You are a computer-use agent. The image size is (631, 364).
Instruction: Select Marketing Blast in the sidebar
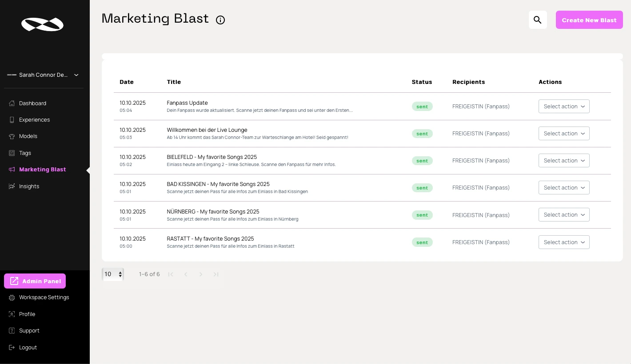(43, 169)
